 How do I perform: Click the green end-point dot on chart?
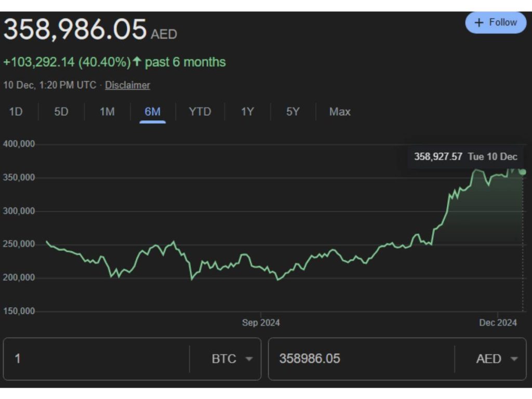523,172
